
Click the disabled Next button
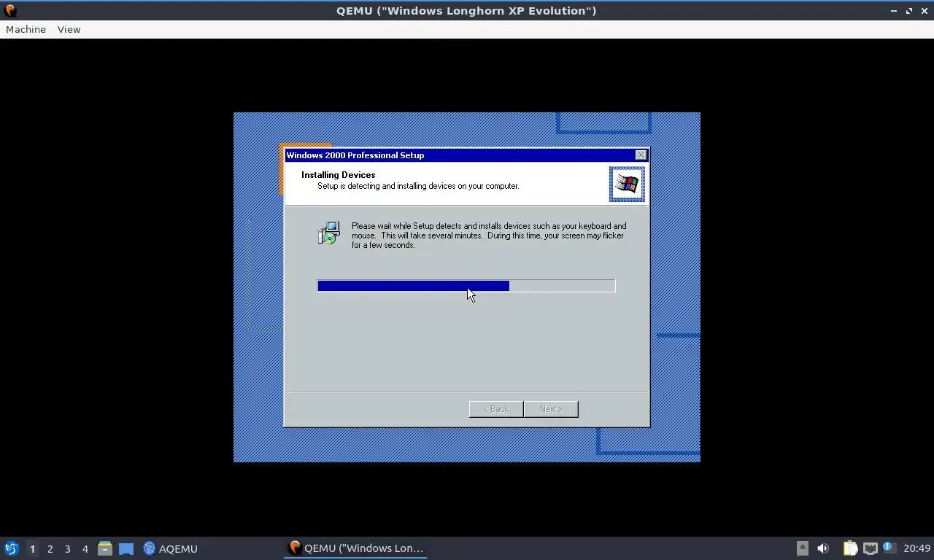point(551,409)
